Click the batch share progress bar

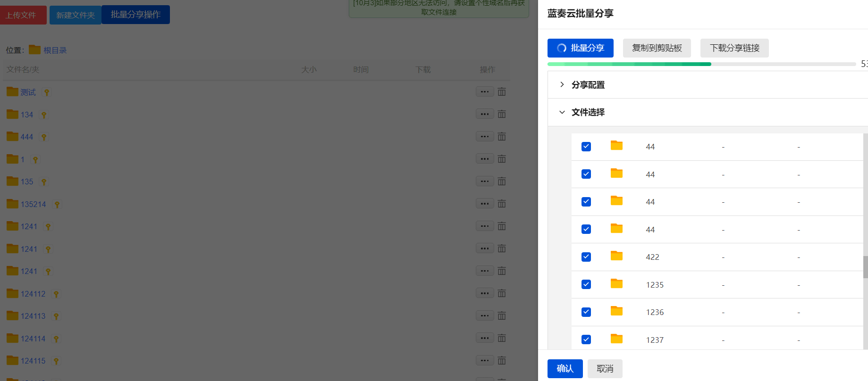(x=701, y=64)
